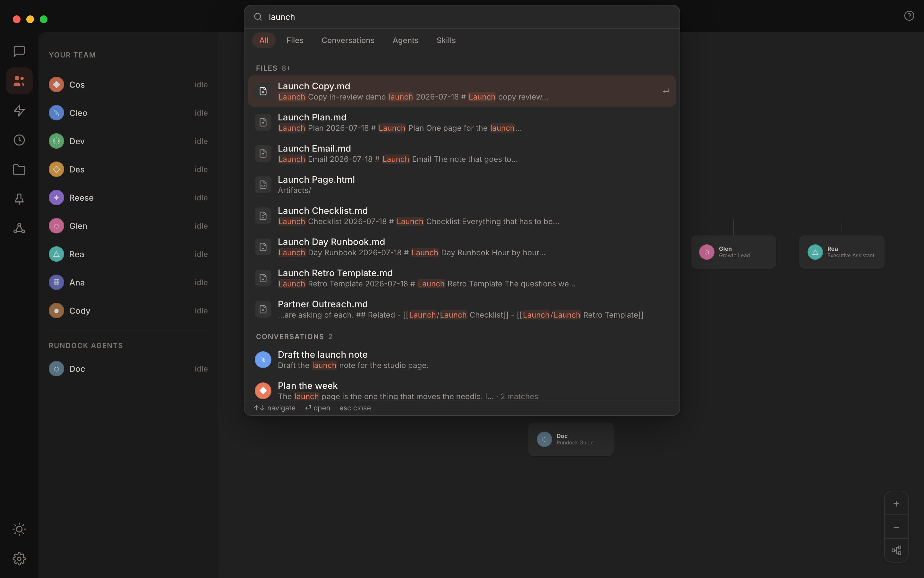Select Doc under Rundock Agents
924x578 pixels.
(x=128, y=369)
